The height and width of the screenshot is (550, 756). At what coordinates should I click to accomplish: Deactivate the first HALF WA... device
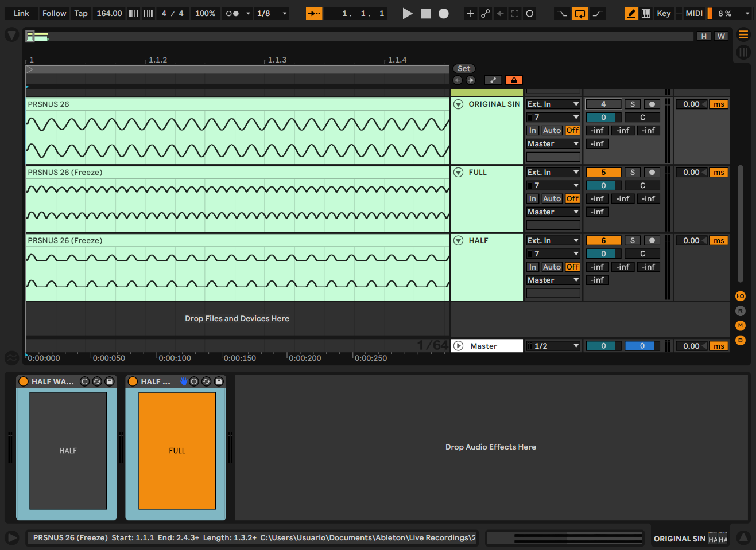pos(24,381)
